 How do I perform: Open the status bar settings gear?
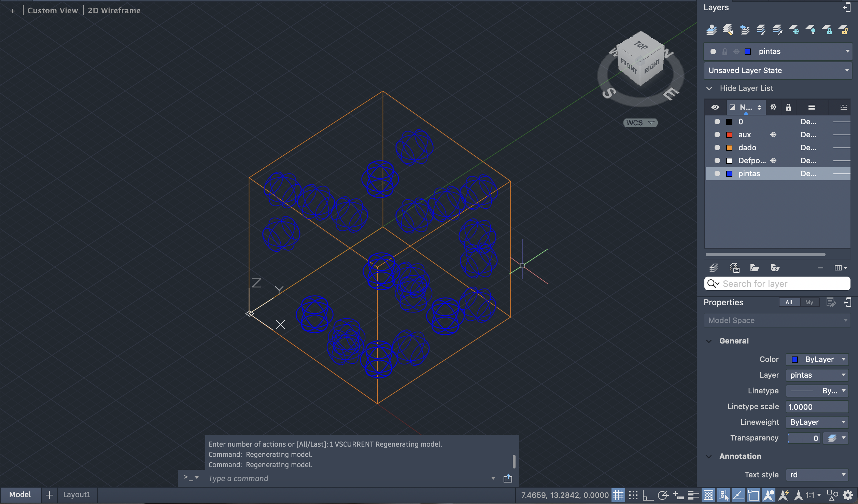(x=848, y=495)
